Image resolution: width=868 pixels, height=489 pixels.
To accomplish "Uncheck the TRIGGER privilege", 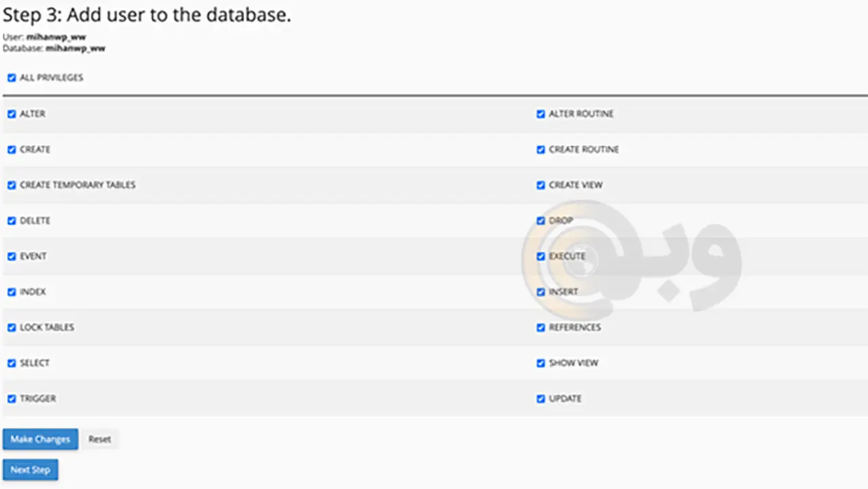I will (12, 399).
